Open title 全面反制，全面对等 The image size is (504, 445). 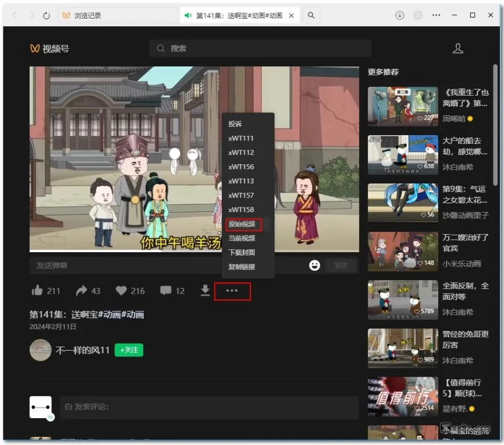pos(466,291)
